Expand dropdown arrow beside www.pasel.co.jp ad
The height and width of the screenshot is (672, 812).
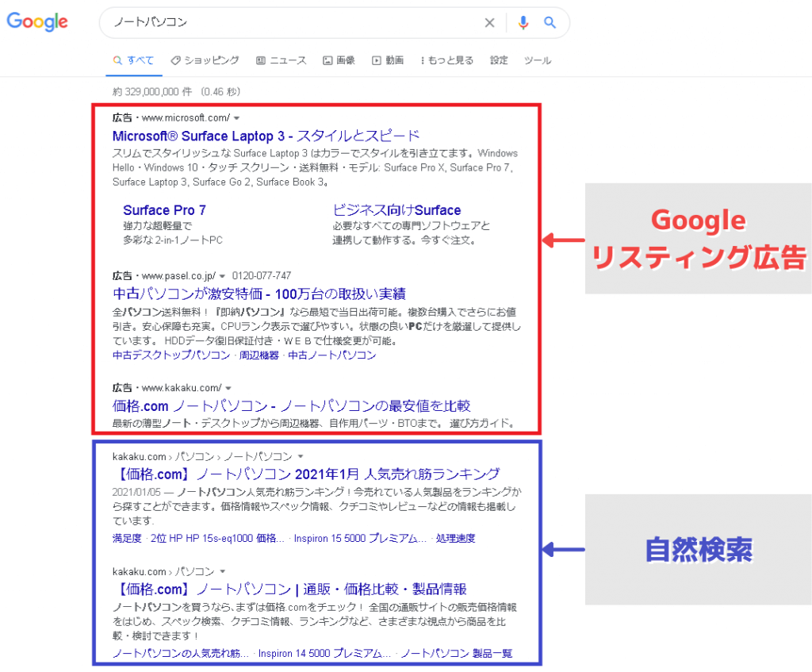point(222,276)
